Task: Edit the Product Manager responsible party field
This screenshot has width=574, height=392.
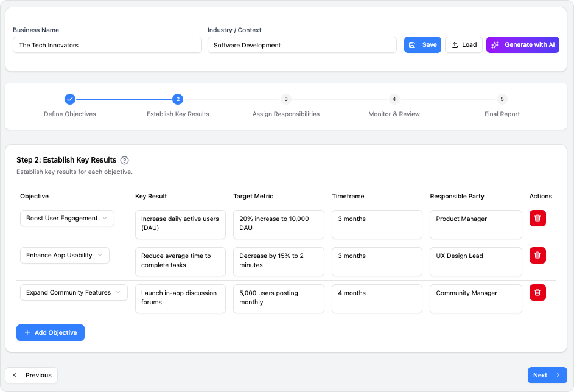Action: 475,225
